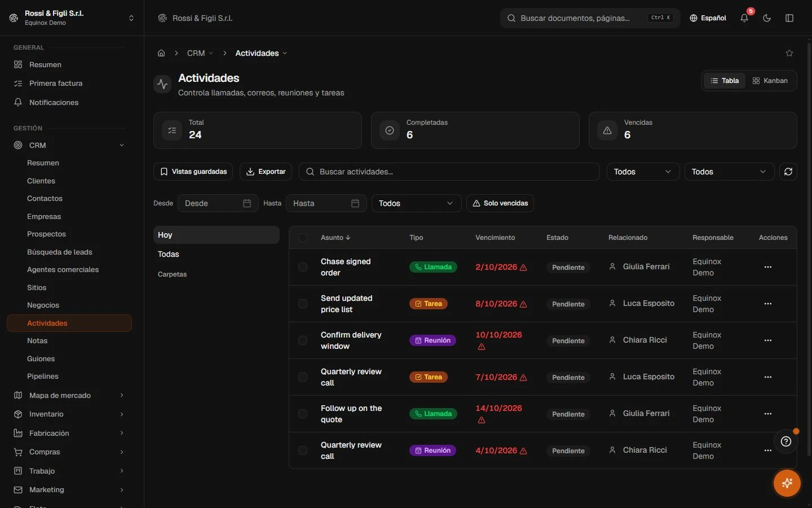812x508 pixels.
Task: Toggle dark mode moon icon
Action: (x=767, y=18)
